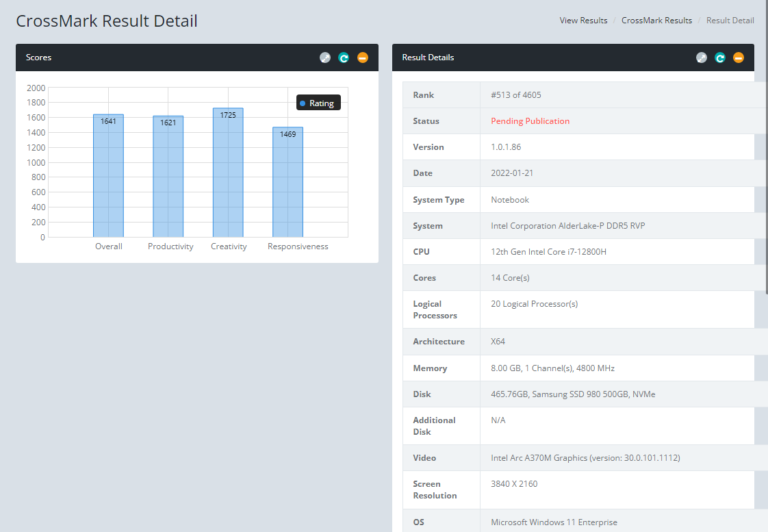
Task: Select the Responsiveness bar showing 1469
Action: pyautogui.click(x=287, y=185)
